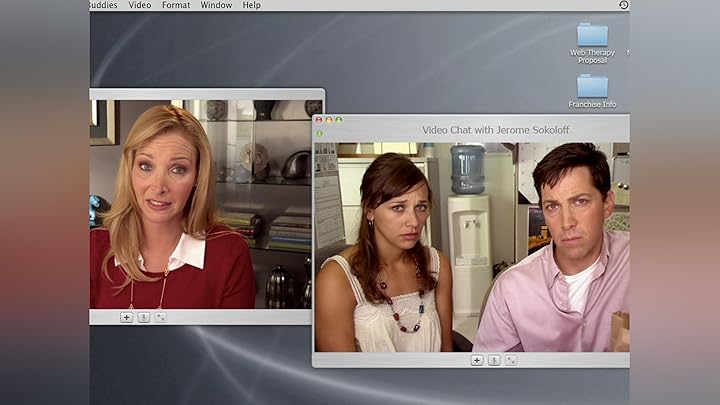The image size is (720, 405).
Task: Click add-buddy plus button in left video window
Action: coord(127,317)
